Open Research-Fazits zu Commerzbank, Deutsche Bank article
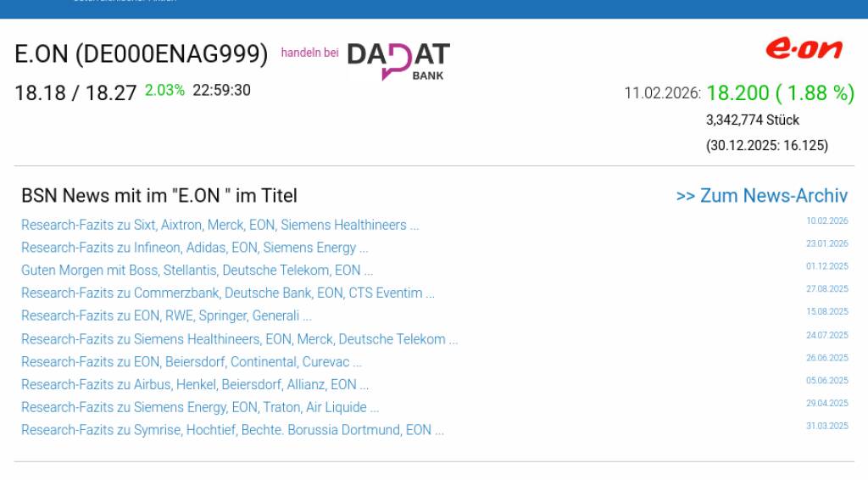Image resolution: width=868 pixels, height=480 pixels. coord(227,293)
